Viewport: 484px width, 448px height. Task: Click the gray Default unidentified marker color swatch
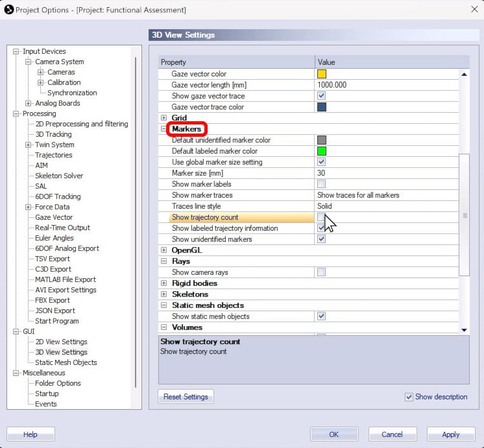pos(322,140)
